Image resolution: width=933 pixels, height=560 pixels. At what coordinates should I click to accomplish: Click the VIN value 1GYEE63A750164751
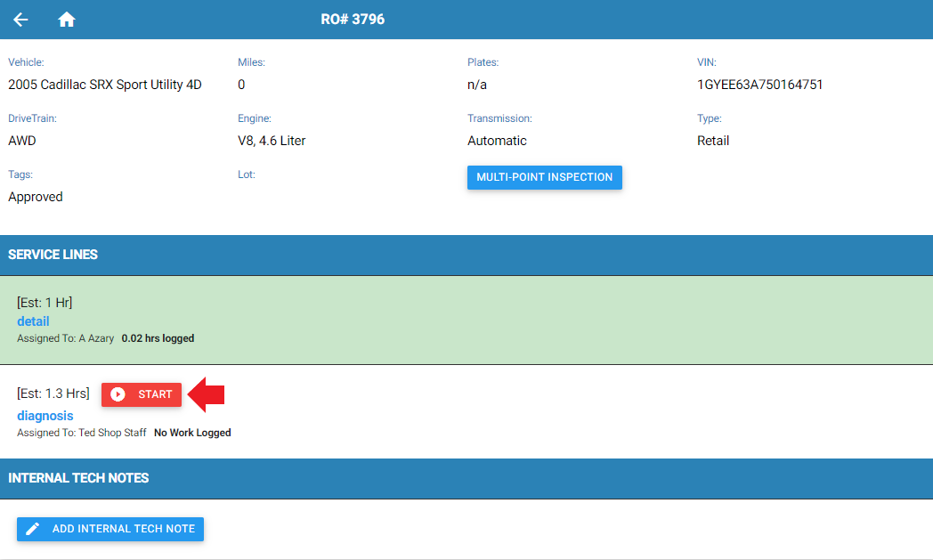tap(760, 85)
